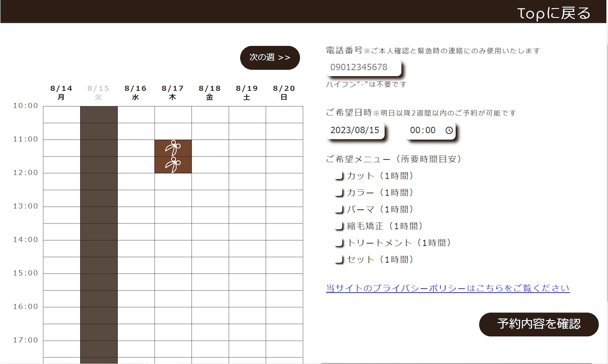Select the 8/18 金 column header
Viewport: 608px width, 364px height.
[210, 93]
